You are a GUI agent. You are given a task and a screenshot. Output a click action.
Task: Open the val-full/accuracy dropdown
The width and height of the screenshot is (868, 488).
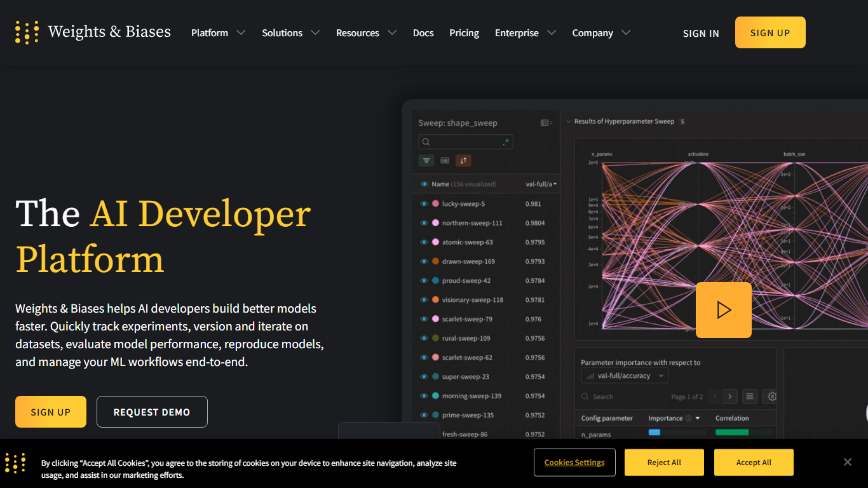(x=625, y=376)
